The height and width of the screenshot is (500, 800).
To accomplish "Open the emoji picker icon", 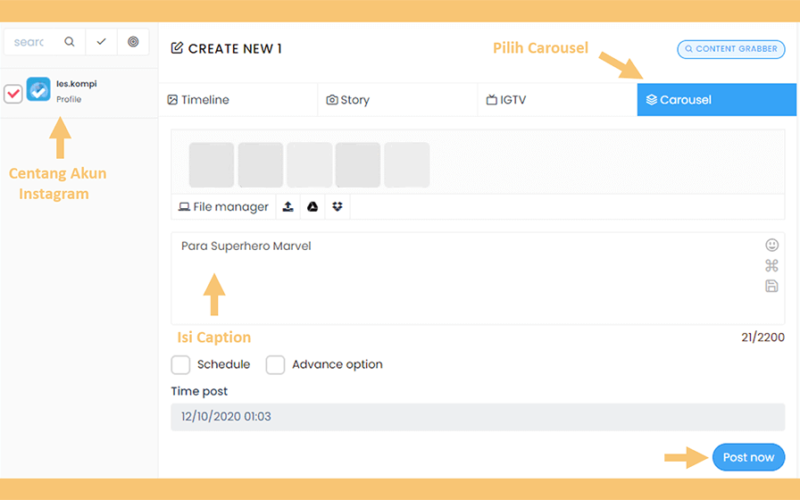I will coord(772,245).
